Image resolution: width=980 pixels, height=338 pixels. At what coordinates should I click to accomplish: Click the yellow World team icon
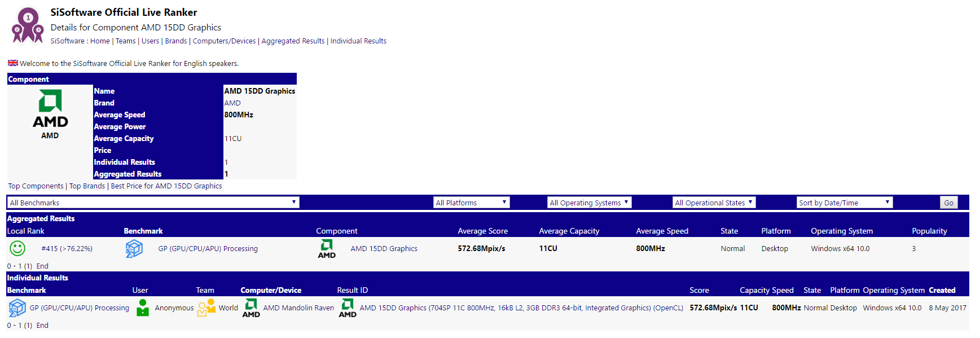click(206, 308)
